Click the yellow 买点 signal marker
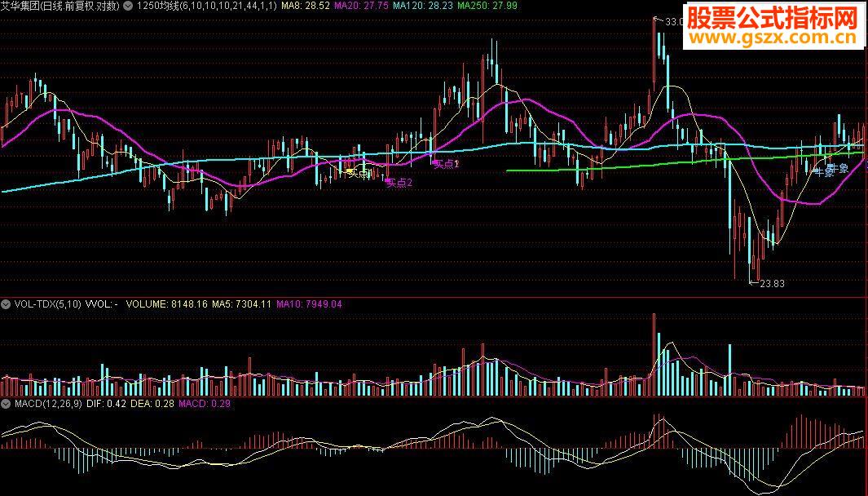The image size is (868, 496). pos(359,174)
